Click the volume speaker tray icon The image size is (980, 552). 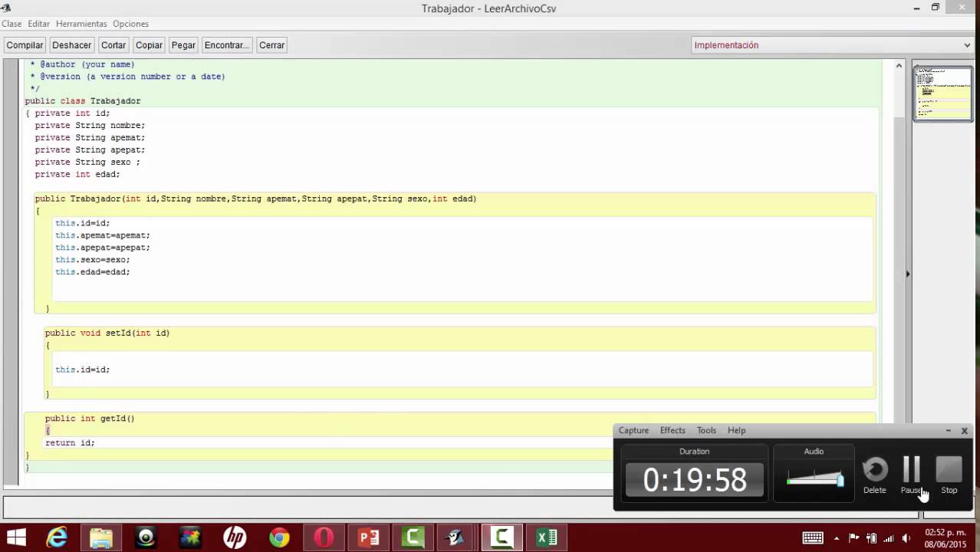click(x=906, y=538)
